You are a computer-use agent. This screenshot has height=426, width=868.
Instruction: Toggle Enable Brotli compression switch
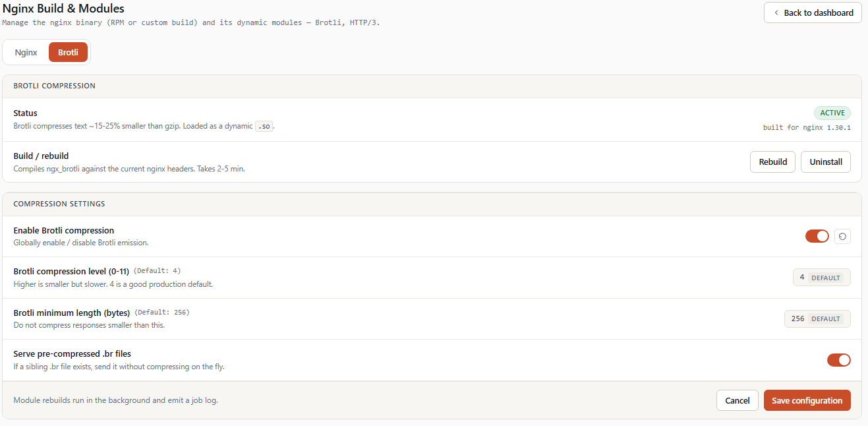[817, 236]
